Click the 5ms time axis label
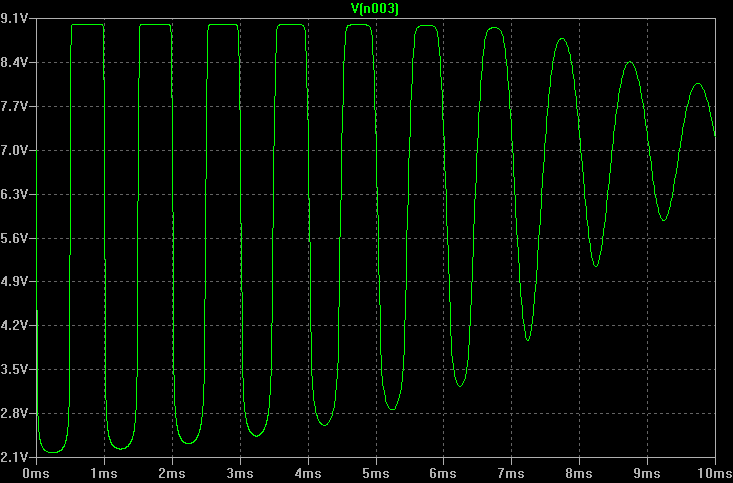733x483 pixels. [375, 472]
